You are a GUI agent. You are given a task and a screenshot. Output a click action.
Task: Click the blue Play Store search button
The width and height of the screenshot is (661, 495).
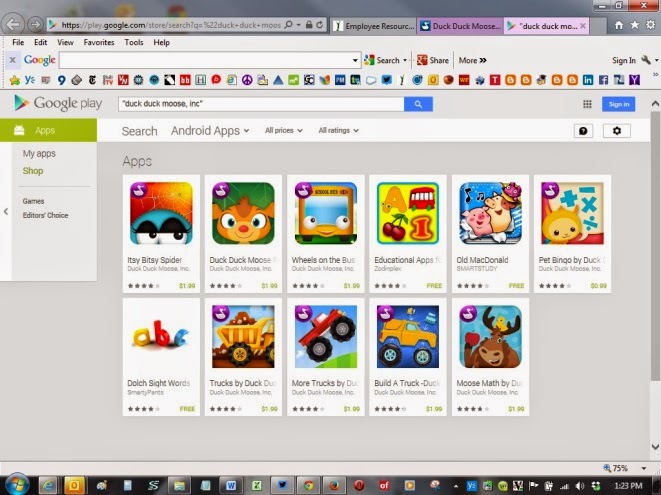point(418,104)
